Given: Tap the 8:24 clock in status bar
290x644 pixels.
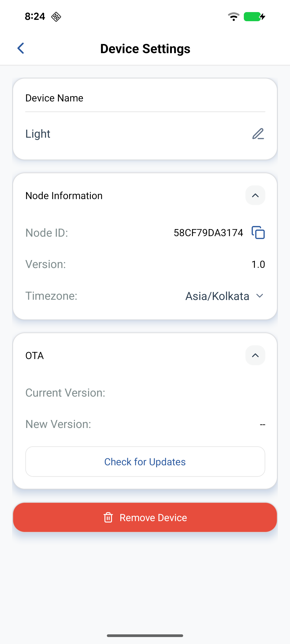Looking at the screenshot, I should 35,17.
